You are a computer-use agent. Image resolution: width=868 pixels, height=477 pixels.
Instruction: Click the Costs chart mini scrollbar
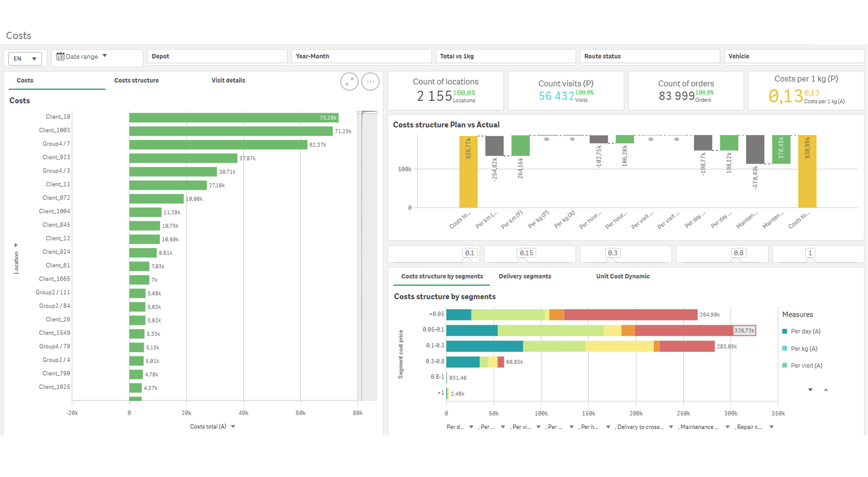(x=367, y=256)
